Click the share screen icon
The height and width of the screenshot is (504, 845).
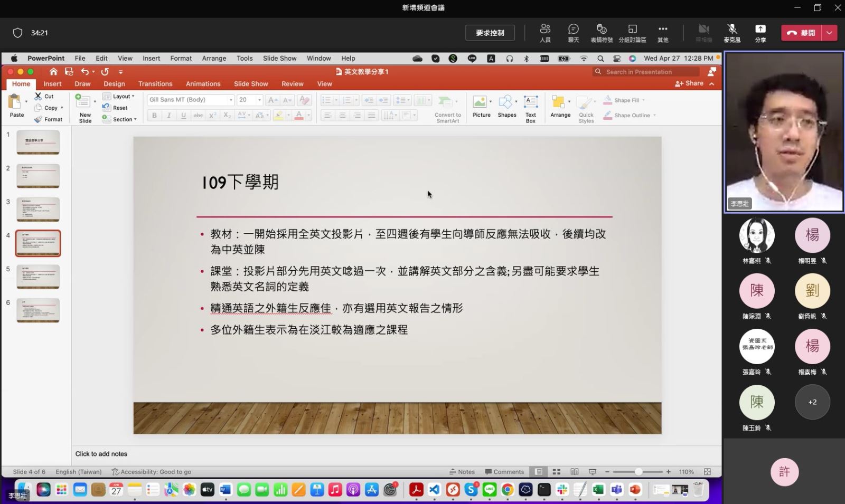point(760,30)
